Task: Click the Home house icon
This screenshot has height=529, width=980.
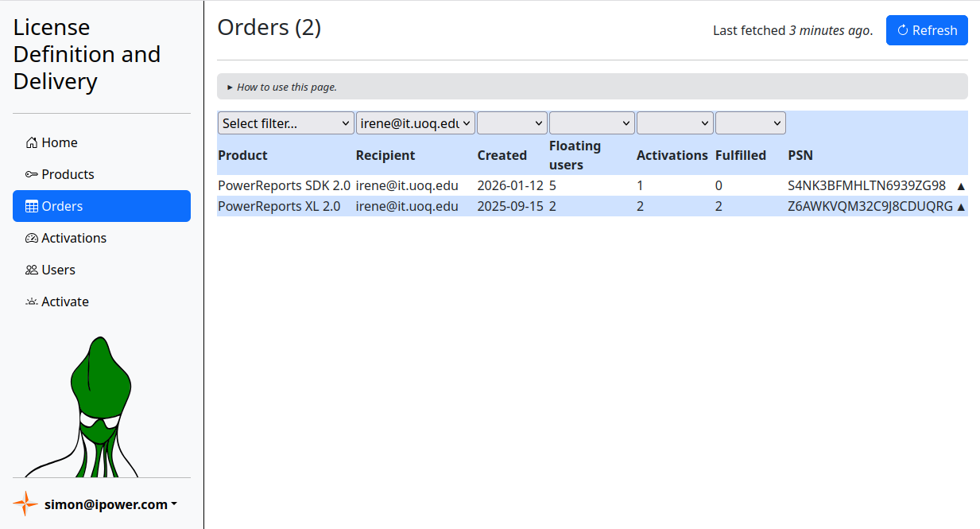Action: [x=32, y=143]
